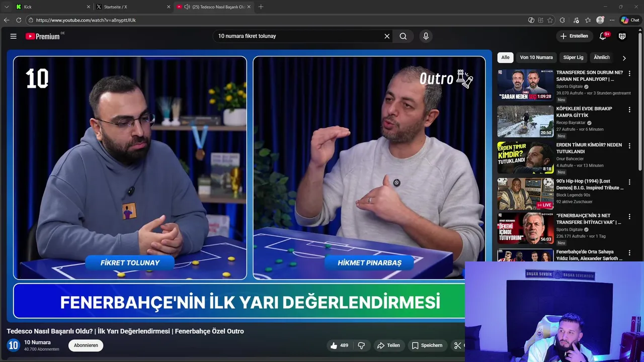The width and height of the screenshot is (644, 362).
Task: Like the video with 489 likes
Action: (x=339, y=345)
